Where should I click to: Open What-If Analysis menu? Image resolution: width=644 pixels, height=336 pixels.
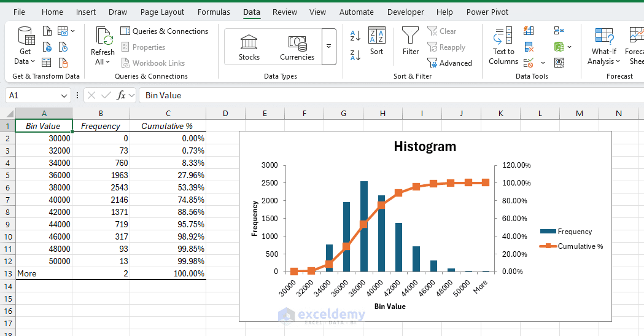point(603,46)
